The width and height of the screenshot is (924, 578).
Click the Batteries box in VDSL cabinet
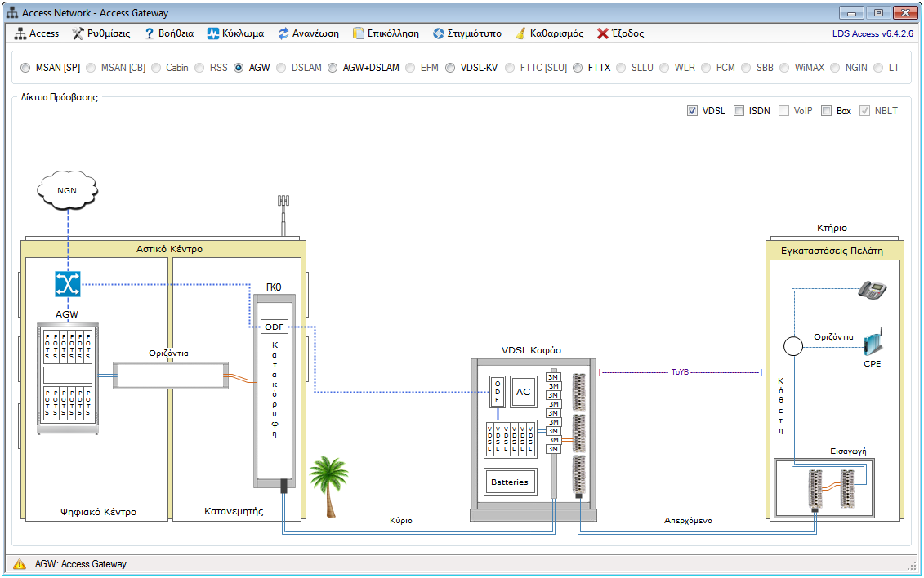(509, 482)
